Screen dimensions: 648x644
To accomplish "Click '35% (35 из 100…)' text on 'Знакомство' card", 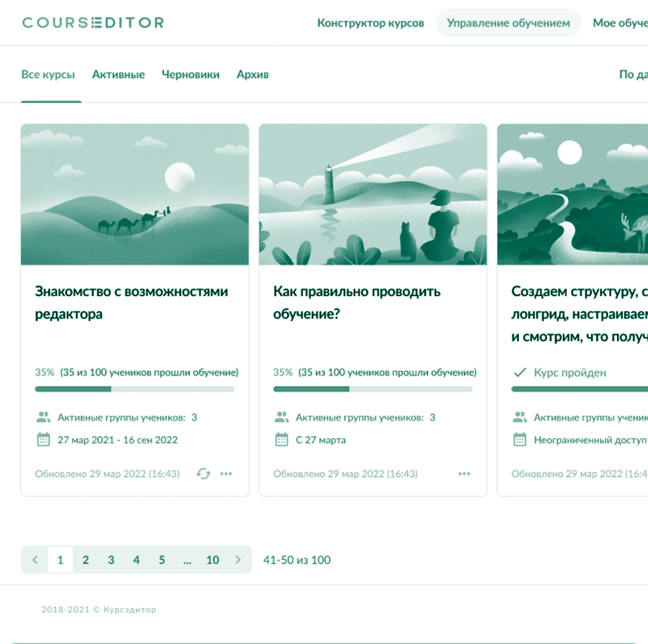I will pos(137,372).
